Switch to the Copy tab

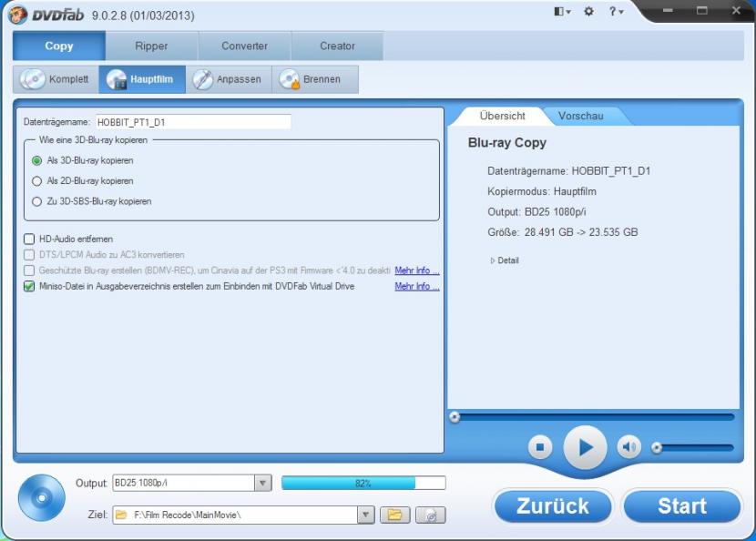pos(59,46)
